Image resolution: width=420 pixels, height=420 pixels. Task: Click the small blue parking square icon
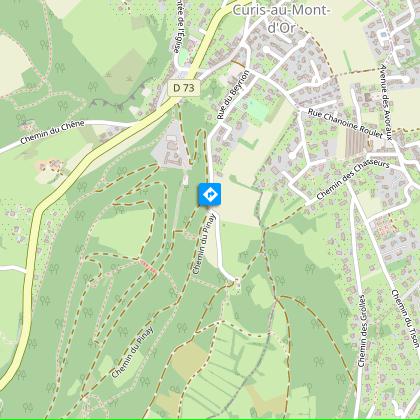pos(384,34)
